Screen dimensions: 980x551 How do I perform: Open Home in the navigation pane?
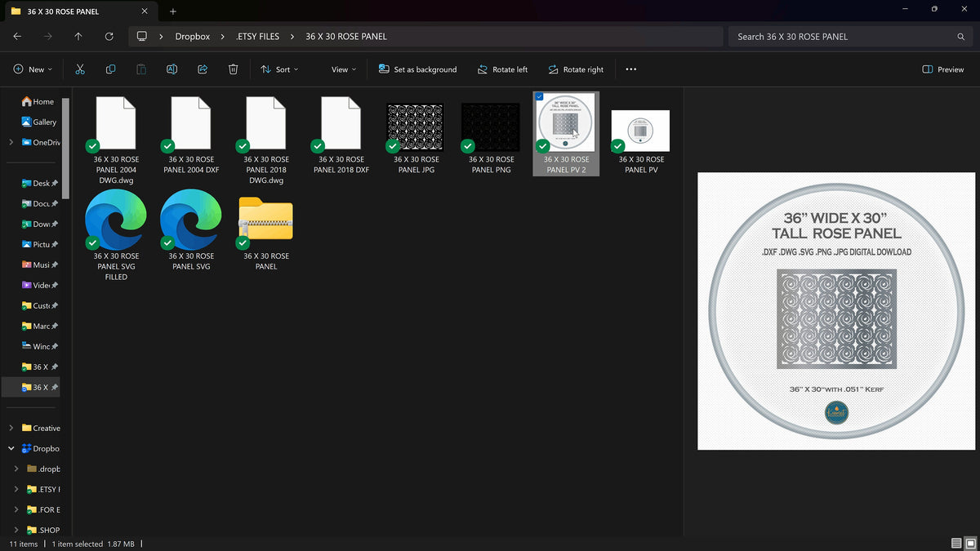[38, 101]
